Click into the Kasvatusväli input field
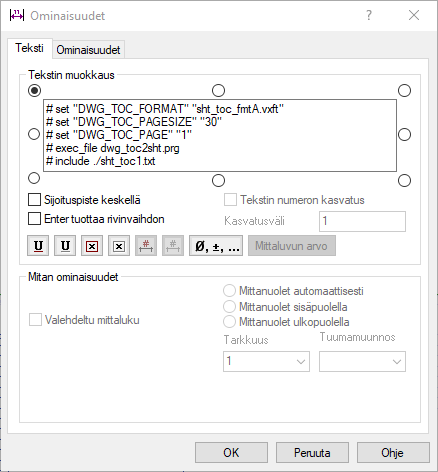This screenshot has width=438, height=472. coord(362,221)
